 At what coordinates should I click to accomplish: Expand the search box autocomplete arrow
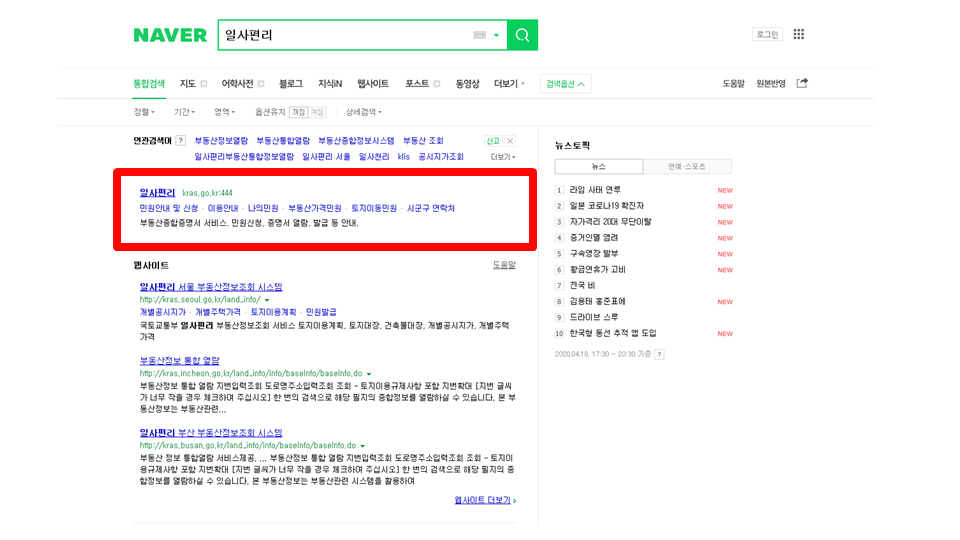(497, 35)
